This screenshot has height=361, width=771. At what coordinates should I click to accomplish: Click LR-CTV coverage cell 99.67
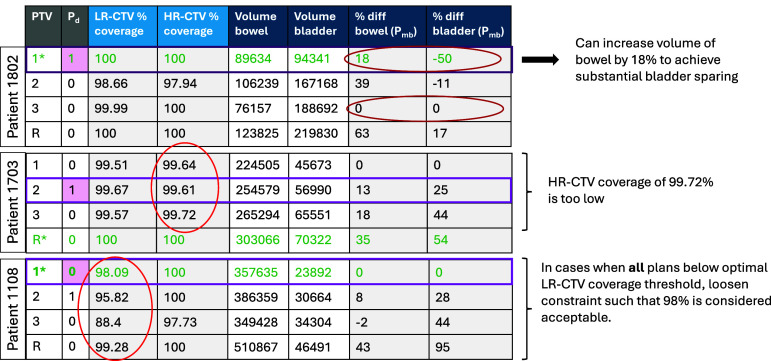point(122,190)
